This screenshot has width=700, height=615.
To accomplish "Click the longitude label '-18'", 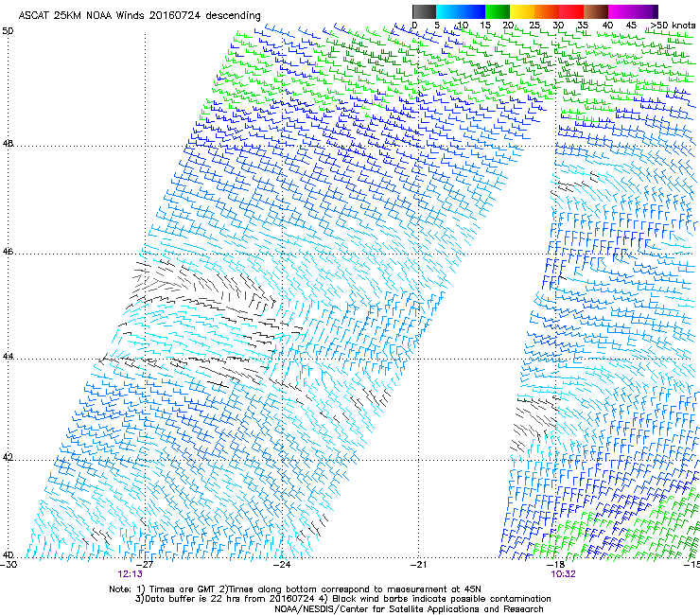I will [556, 565].
